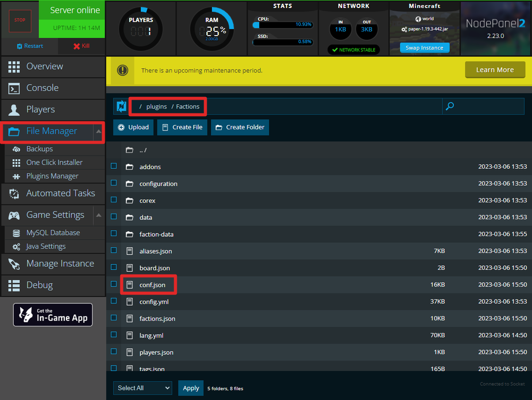532x400 pixels.
Task: Click the File Manager home icon in breadcrumb
Action: pos(121,107)
